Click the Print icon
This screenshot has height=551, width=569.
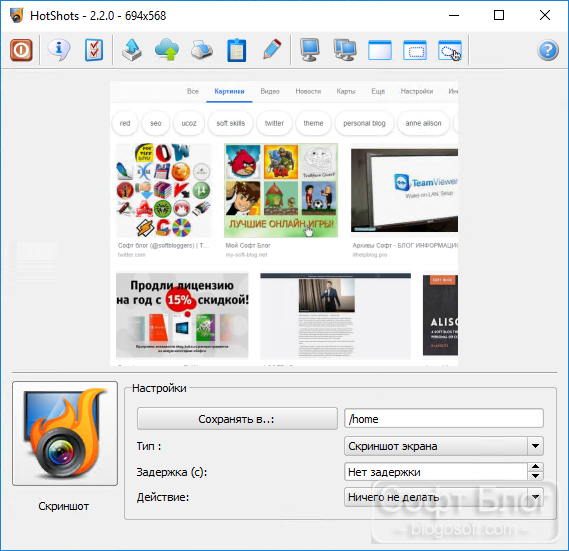(202, 50)
